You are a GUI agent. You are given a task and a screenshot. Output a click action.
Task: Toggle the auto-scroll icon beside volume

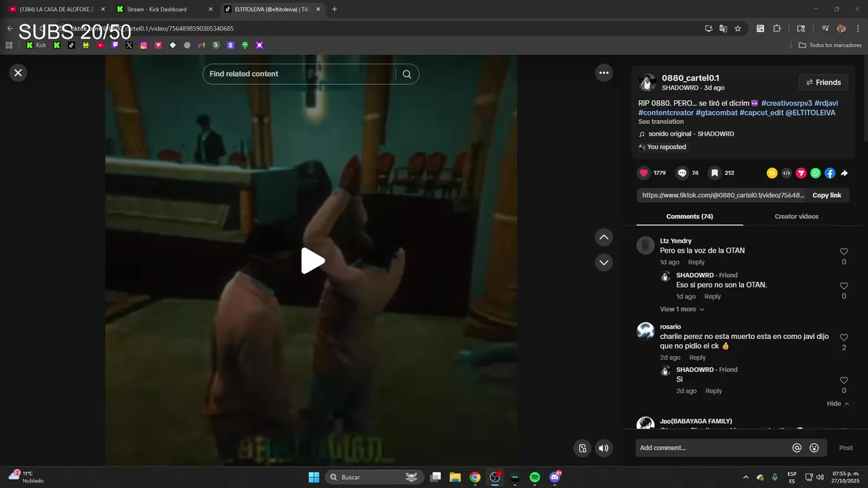(x=582, y=448)
